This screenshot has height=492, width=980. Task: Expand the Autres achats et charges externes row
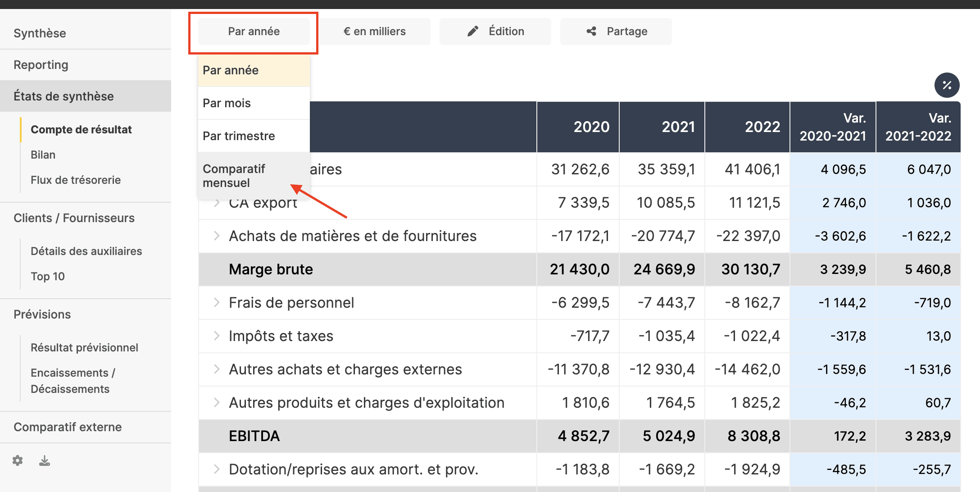point(217,369)
